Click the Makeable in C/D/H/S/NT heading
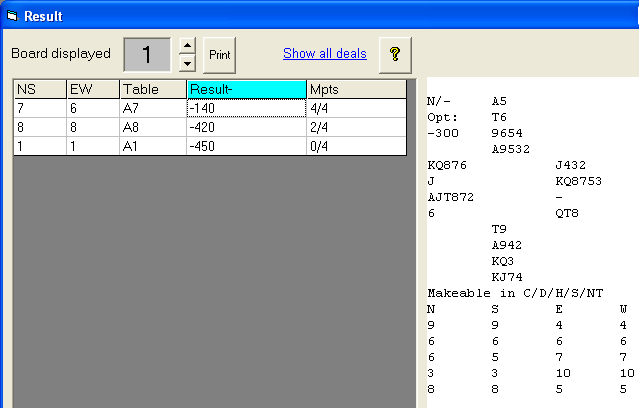639x408 pixels. click(x=516, y=293)
